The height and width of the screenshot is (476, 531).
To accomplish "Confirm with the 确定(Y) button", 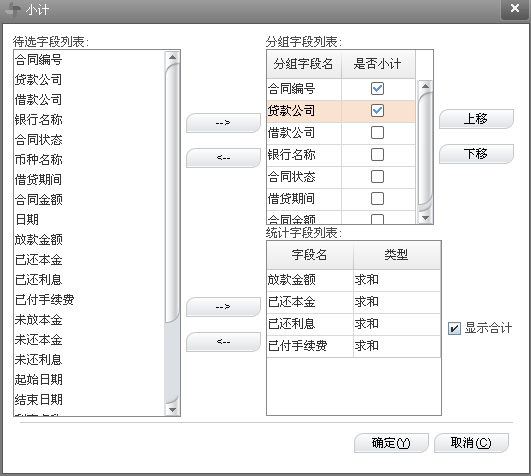I will (x=391, y=443).
